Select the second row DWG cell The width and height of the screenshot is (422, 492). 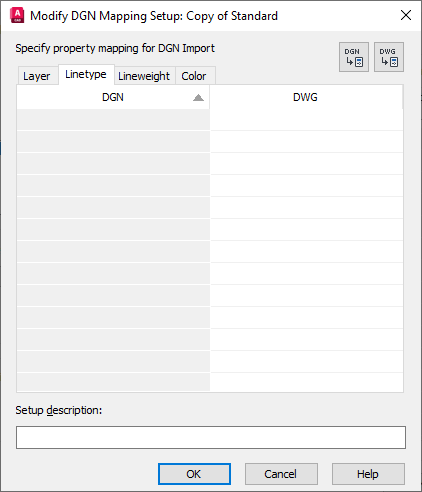click(x=307, y=142)
